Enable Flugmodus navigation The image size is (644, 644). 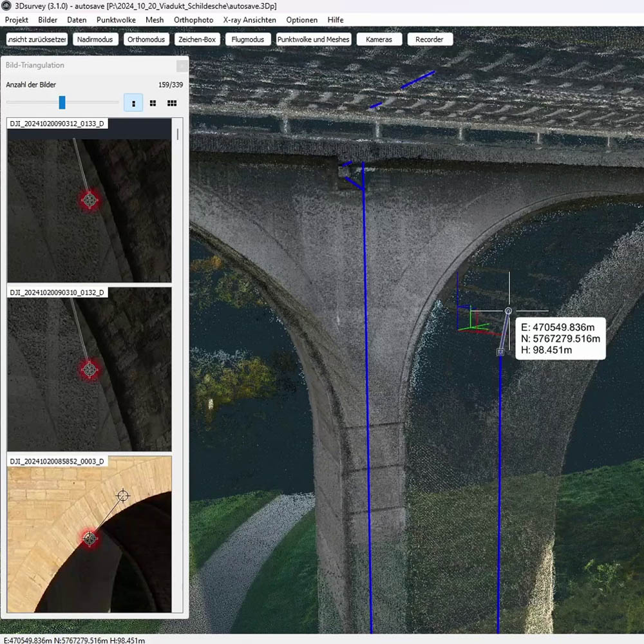[248, 39]
